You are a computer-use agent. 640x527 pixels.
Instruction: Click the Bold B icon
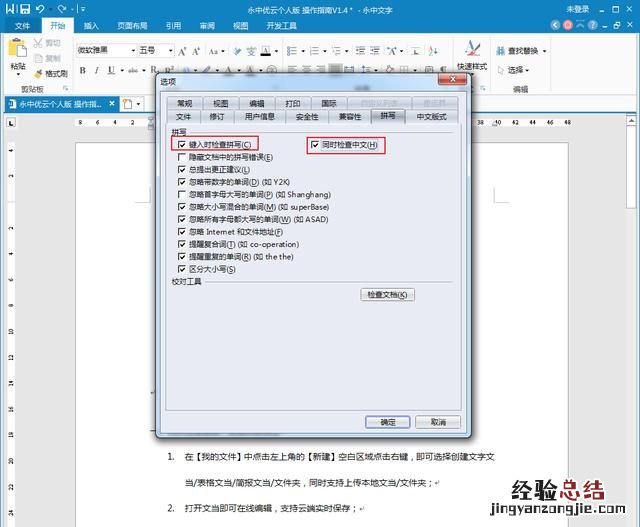82,70
